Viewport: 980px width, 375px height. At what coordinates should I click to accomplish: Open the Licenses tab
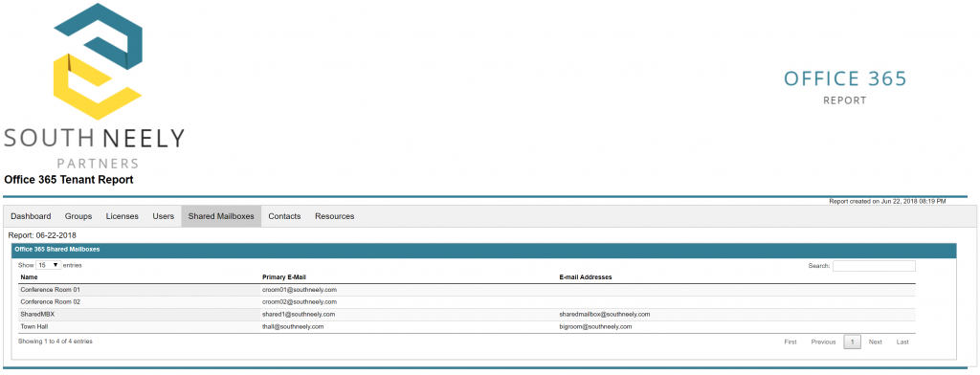[122, 216]
